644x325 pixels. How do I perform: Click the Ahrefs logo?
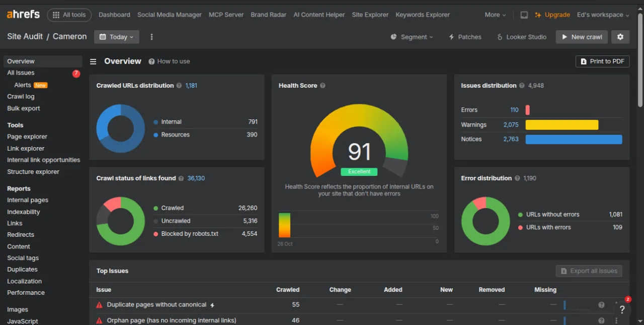pos(23,15)
